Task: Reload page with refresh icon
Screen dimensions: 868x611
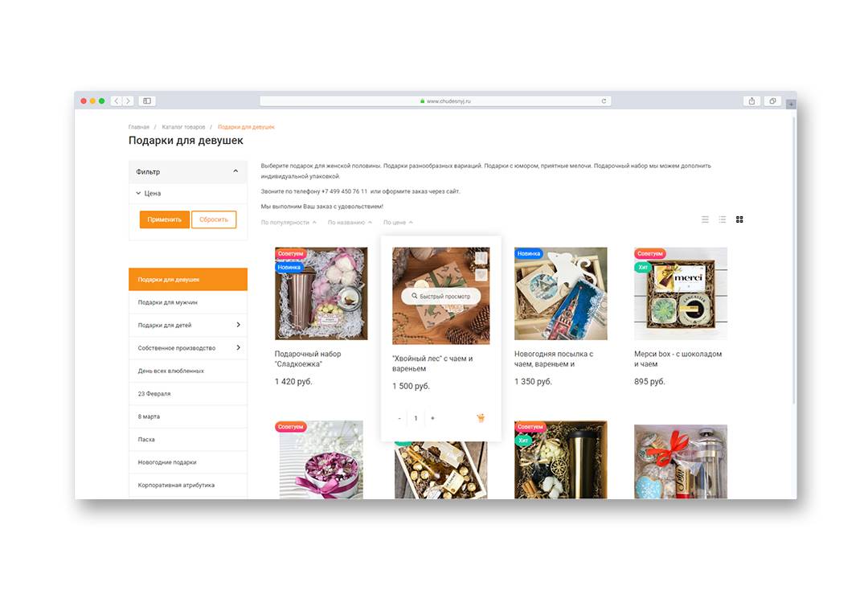Action: 604,100
